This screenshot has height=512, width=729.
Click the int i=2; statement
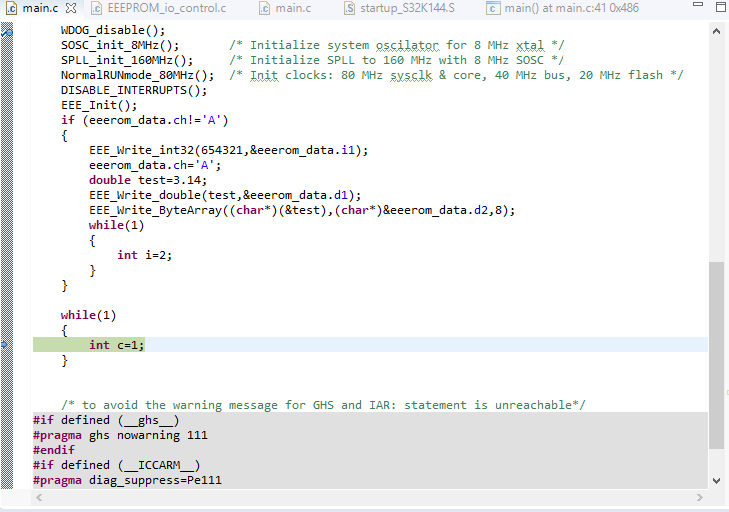[145, 255]
